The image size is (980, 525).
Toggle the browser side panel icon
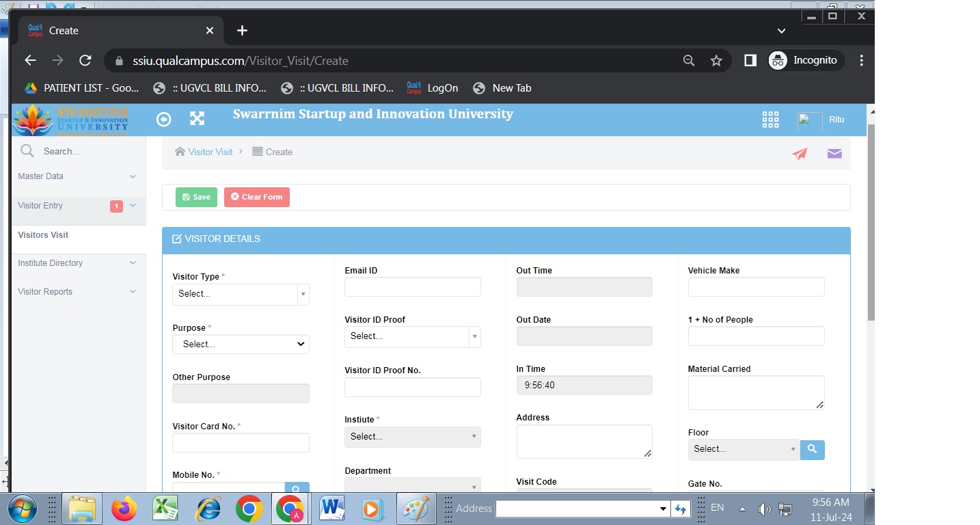point(750,61)
